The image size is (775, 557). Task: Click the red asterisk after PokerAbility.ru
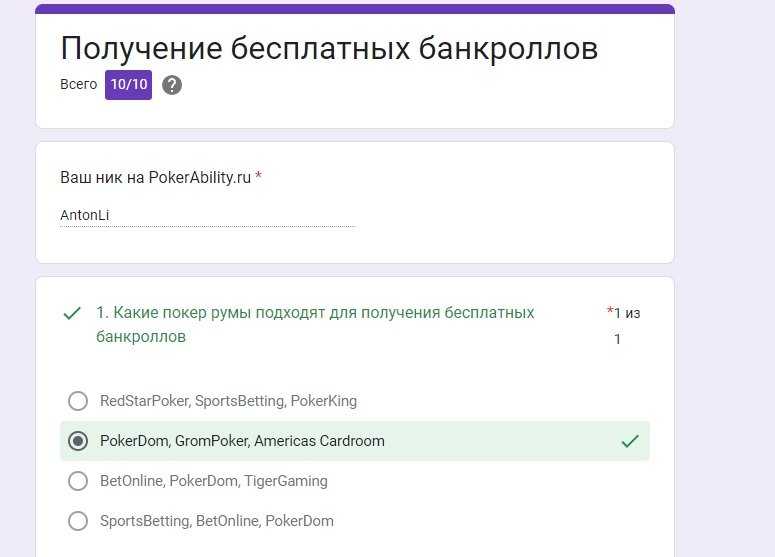pos(258,175)
